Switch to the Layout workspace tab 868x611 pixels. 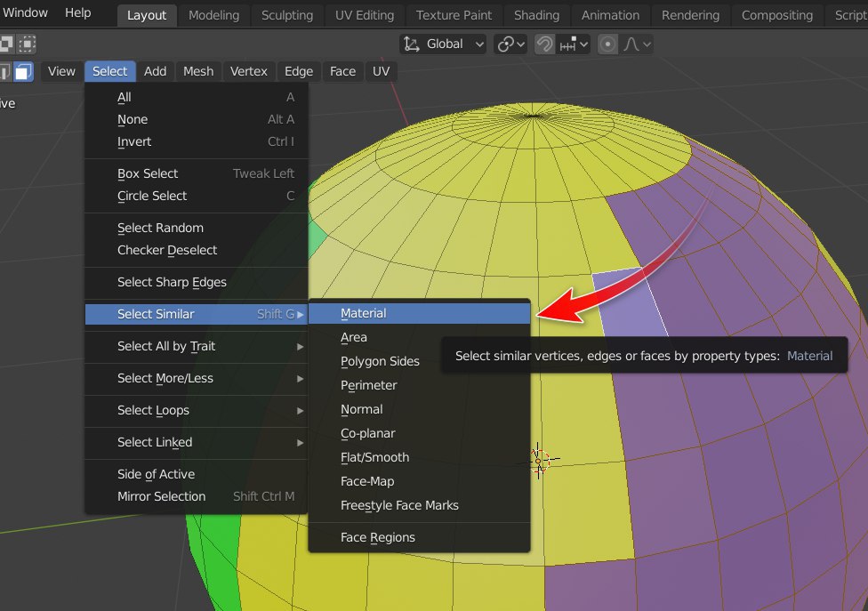[x=147, y=15]
